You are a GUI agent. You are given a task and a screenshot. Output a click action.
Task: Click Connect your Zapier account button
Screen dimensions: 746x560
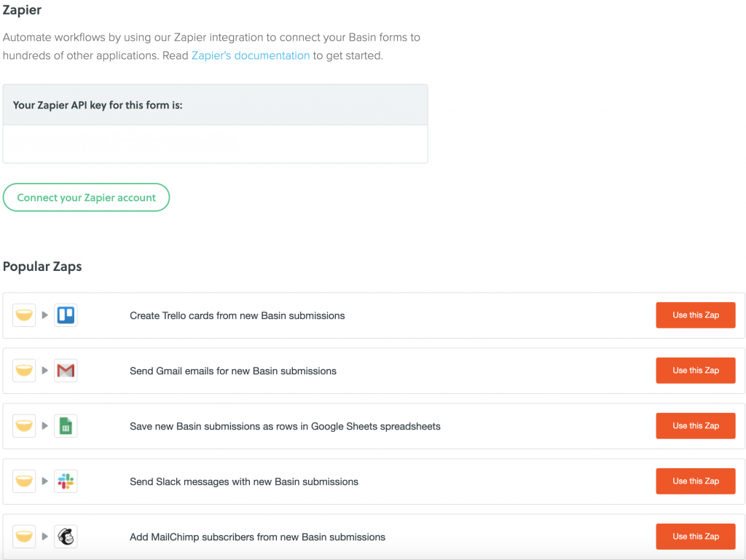point(86,197)
